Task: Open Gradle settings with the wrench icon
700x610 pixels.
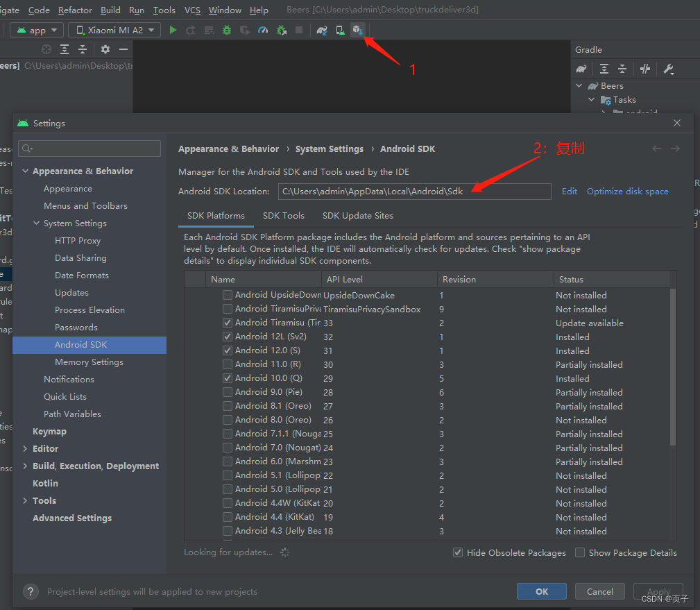Action: pos(668,68)
